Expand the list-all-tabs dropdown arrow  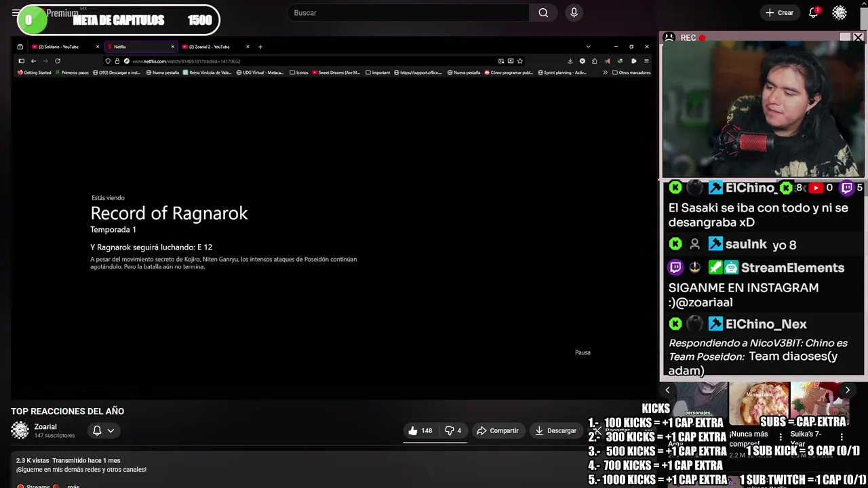tap(588, 47)
